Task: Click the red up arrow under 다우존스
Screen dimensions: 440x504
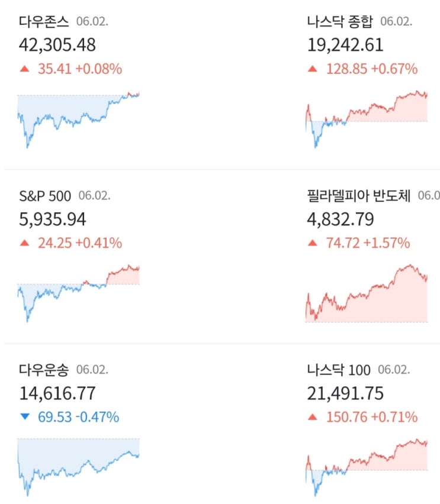Action: [24, 69]
